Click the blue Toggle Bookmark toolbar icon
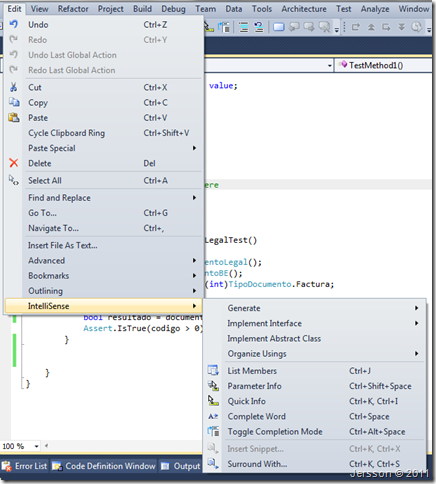Viewport: 436px width, 484px height. click(279, 27)
